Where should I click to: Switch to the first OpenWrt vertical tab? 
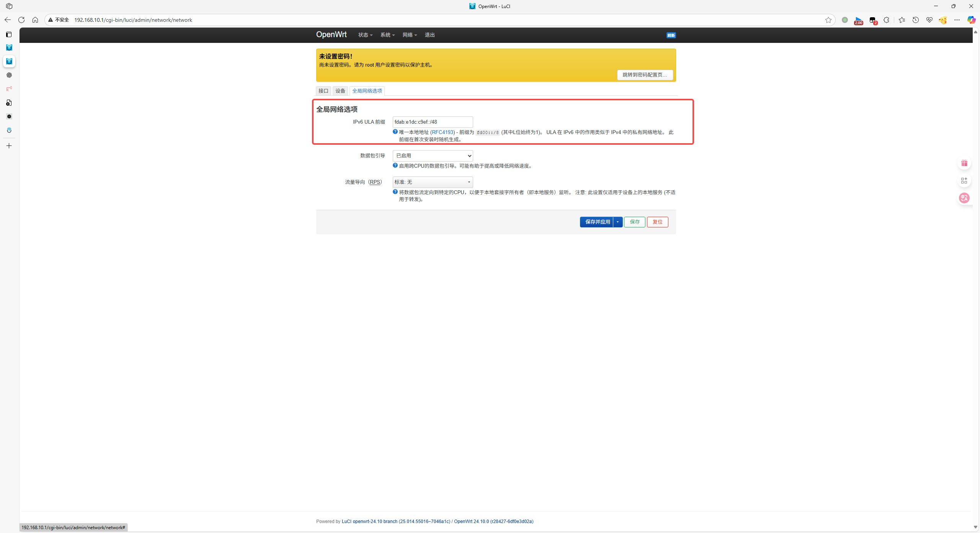click(x=9, y=47)
